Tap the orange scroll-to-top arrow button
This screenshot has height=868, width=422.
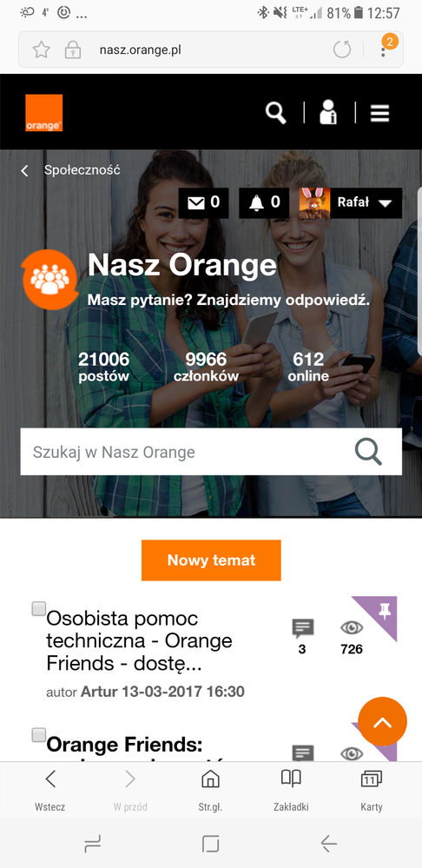coord(382,722)
